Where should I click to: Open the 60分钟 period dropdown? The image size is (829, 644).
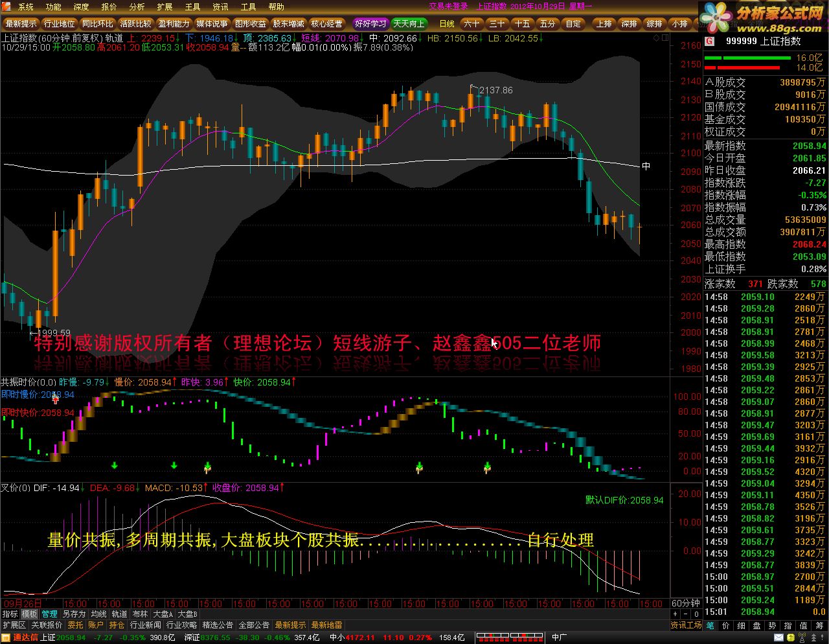[685, 603]
